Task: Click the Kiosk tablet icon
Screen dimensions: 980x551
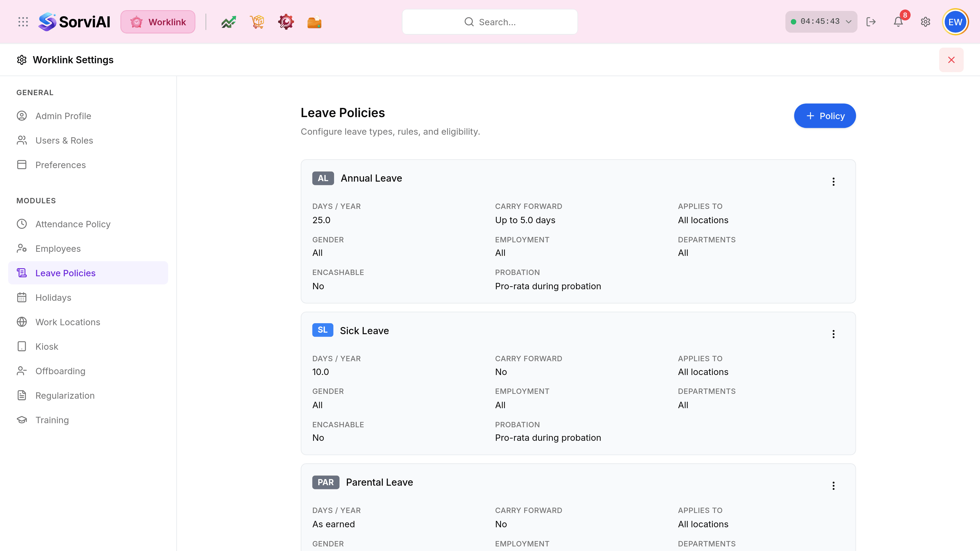Action: [22, 346]
